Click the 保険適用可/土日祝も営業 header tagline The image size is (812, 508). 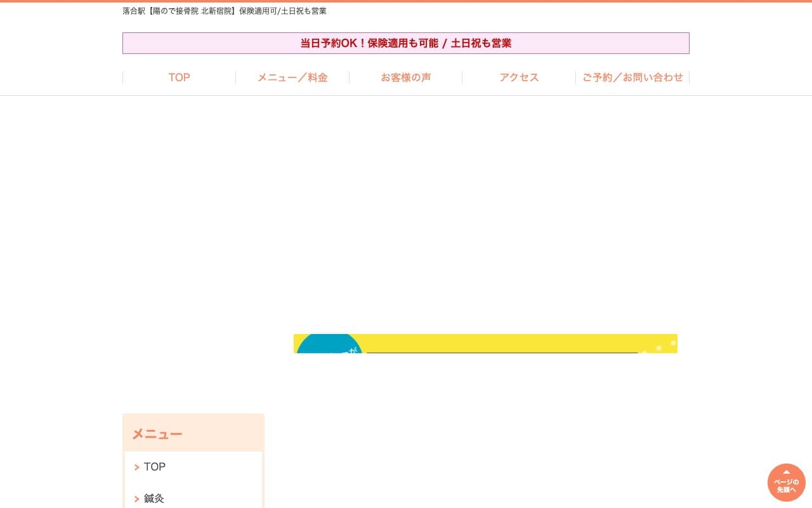click(283, 11)
